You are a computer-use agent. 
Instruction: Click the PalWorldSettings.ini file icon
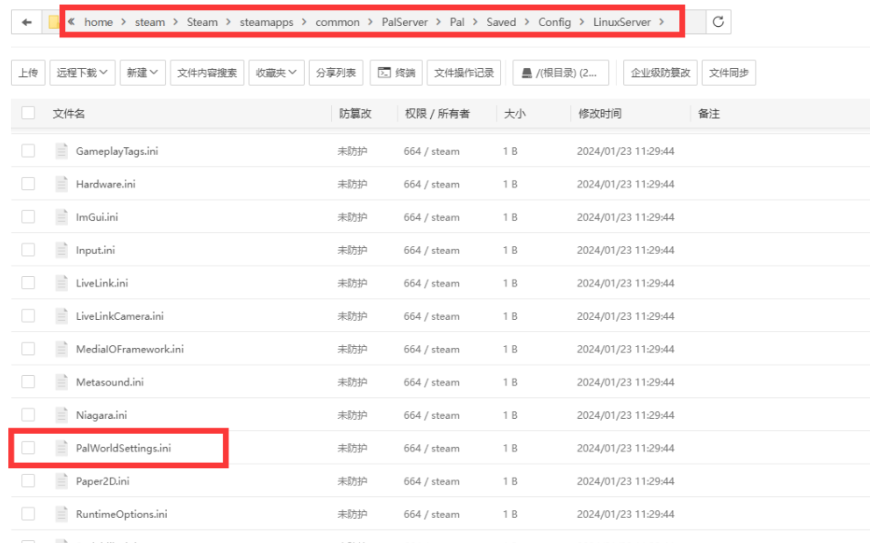[x=62, y=448]
